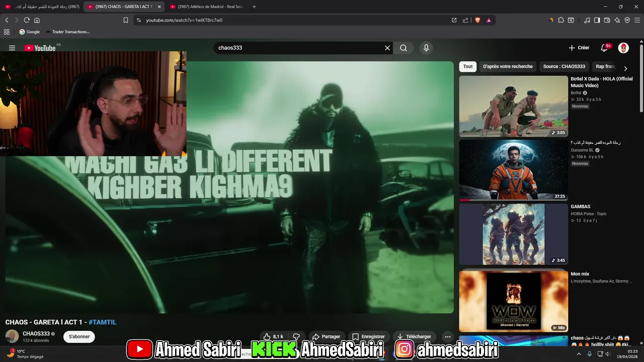Image resolution: width=644 pixels, height=362 pixels.
Task: Open the #TAMTIL hashtag link
Action: click(x=102, y=322)
